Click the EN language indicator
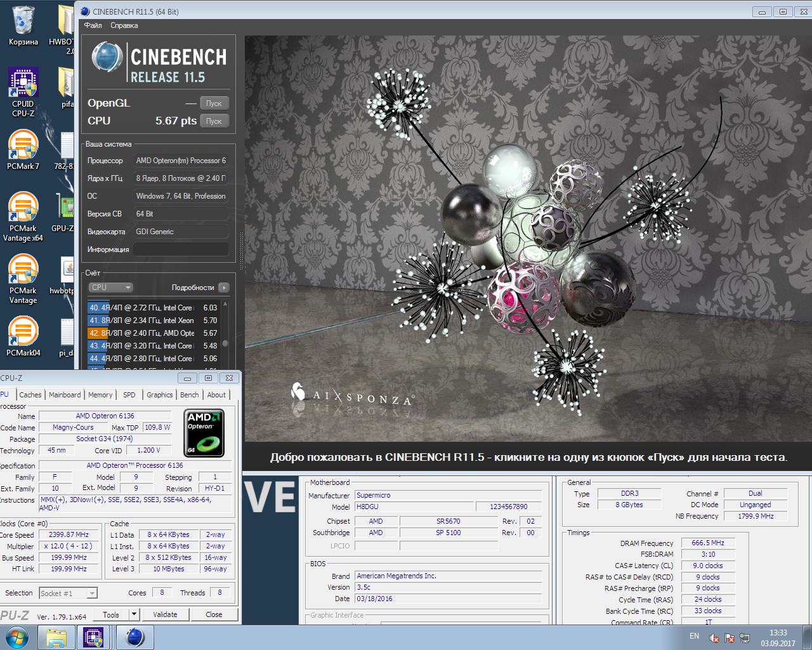This screenshot has width=812, height=650. [x=694, y=636]
